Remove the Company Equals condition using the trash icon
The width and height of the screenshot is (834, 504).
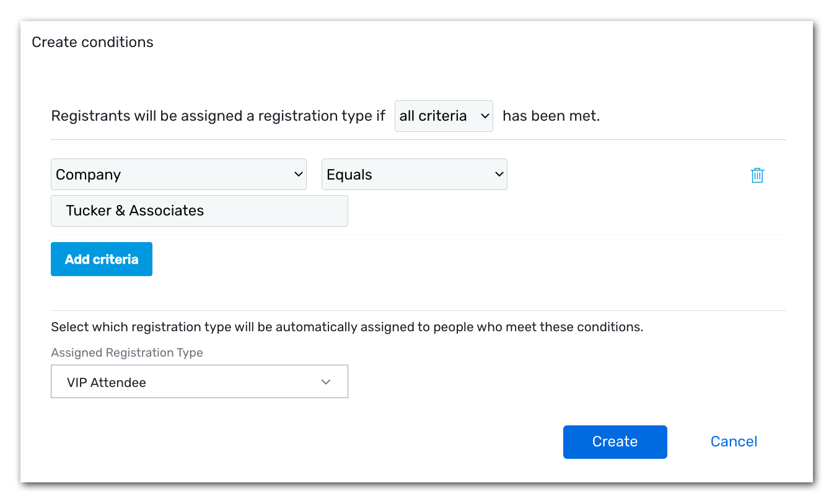pyautogui.click(x=757, y=175)
